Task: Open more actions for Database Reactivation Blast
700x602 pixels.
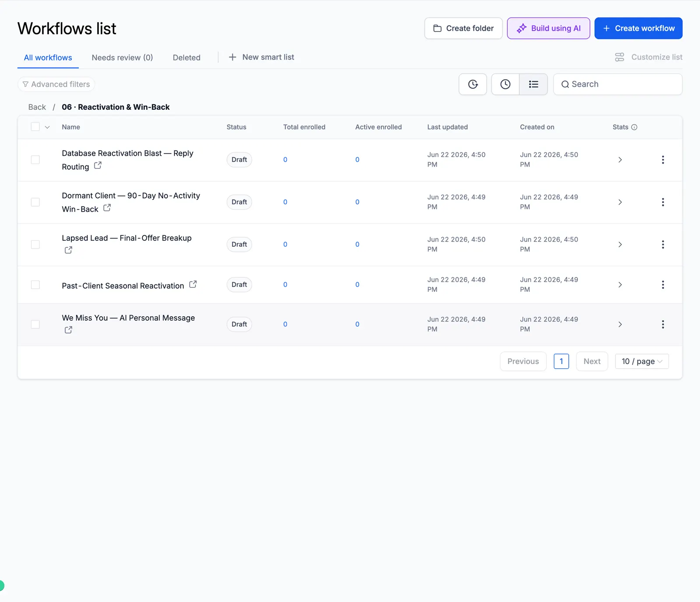Action: [x=663, y=160]
